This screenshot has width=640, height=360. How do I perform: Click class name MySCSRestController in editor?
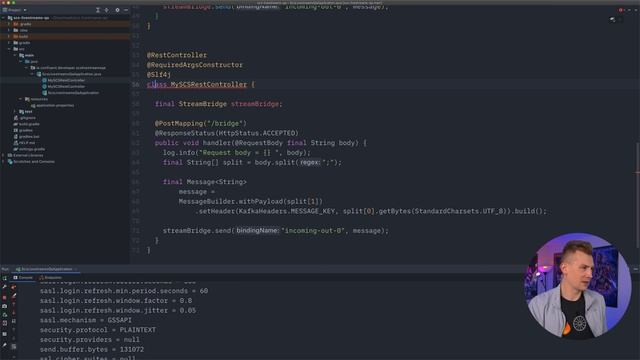pos(209,84)
